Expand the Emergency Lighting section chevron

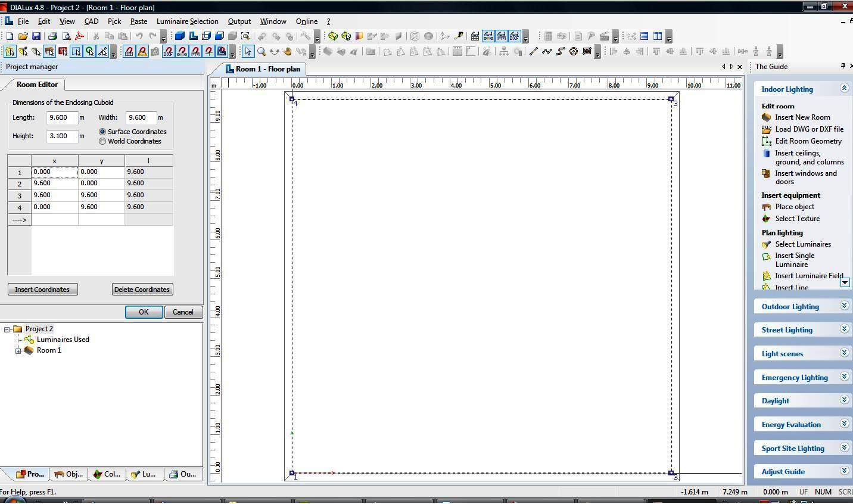tap(844, 377)
